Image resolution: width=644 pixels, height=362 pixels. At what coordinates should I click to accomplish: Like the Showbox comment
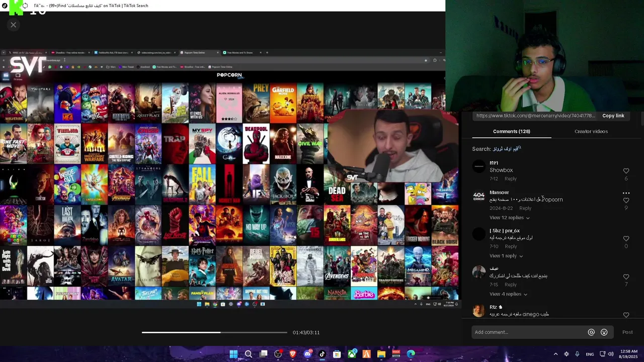[x=626, y=171]
